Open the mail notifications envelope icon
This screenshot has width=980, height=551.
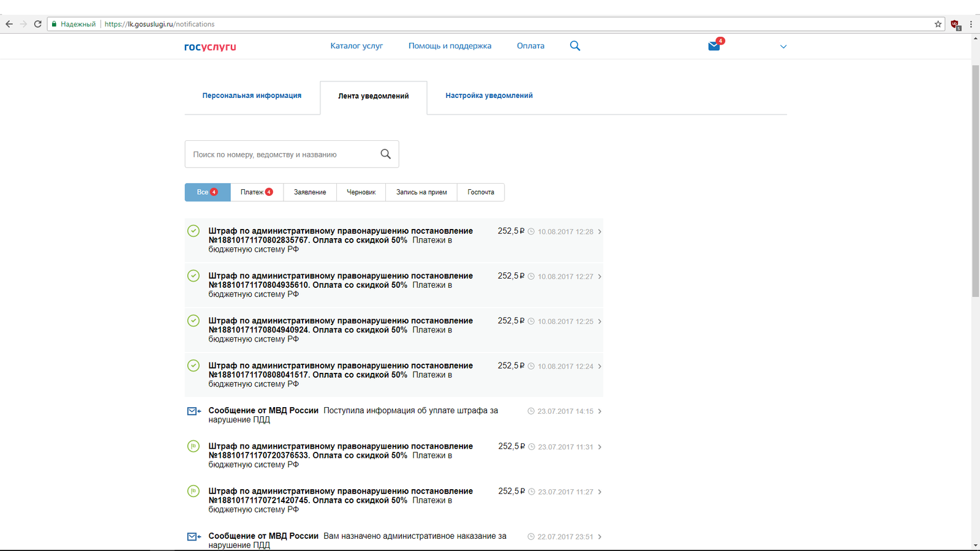coord(714,46)
